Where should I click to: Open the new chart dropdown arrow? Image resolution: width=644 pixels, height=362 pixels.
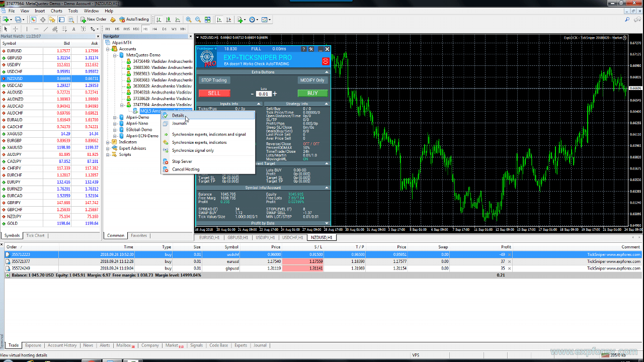coord(11,20)
